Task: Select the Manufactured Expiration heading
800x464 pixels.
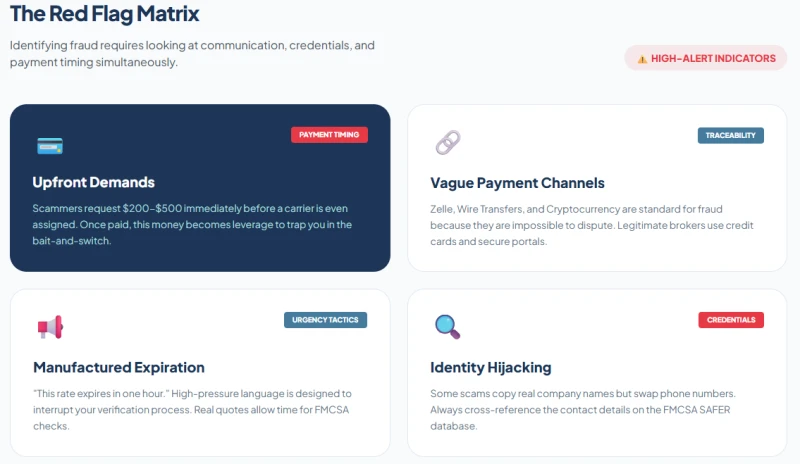Action: click(x=119, y=367)
